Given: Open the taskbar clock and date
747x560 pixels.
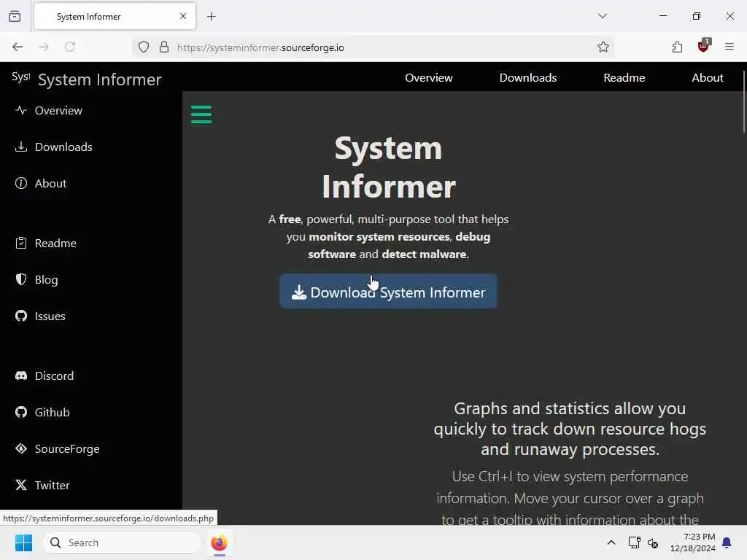Looking at the screenshot, I should (x=693, y=542).
